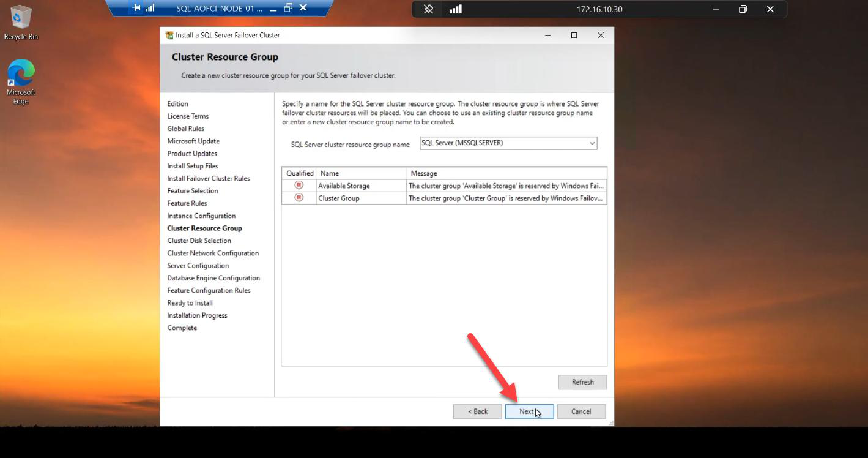
Task: Click the message for the Cluster Group row
Action: pos(506,198)
